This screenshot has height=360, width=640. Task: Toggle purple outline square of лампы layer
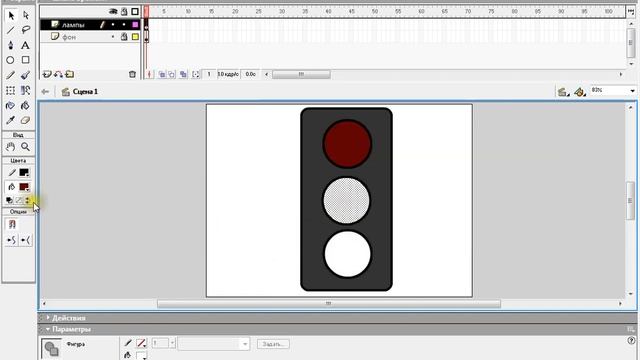pos(135,24)
